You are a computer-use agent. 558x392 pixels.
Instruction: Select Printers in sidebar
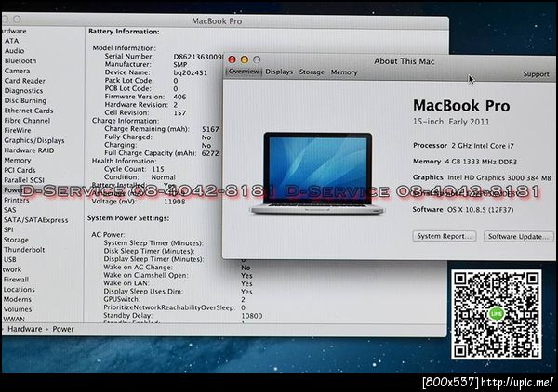coord(17,200)
